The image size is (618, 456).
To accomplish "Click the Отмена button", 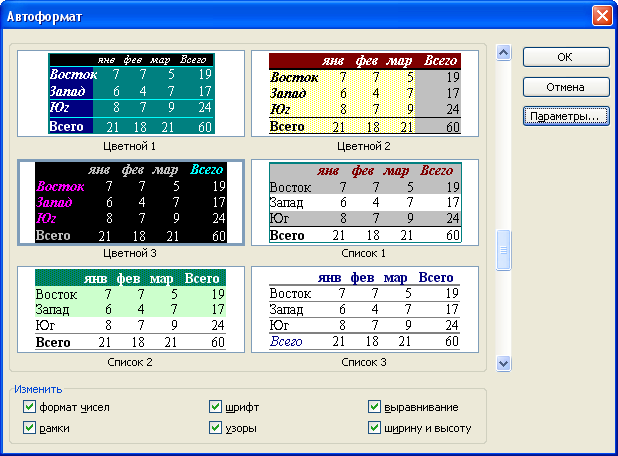I will [566, 87].
